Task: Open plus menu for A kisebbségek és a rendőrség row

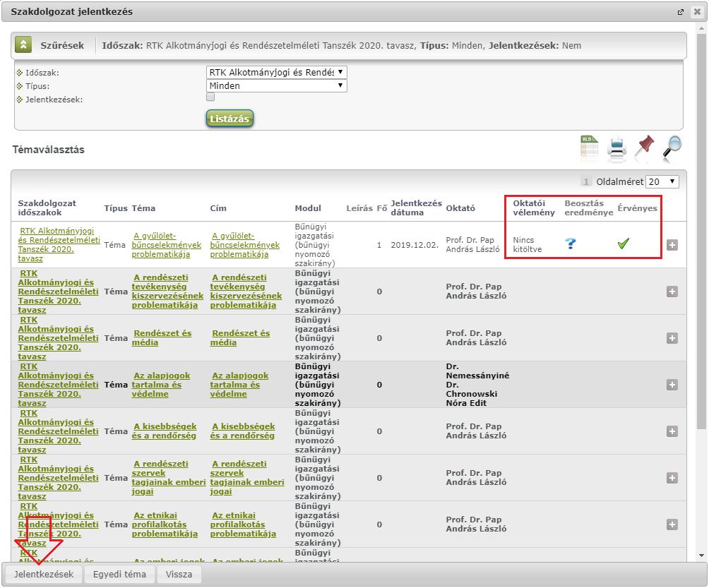Action: [x=672, y=431]
